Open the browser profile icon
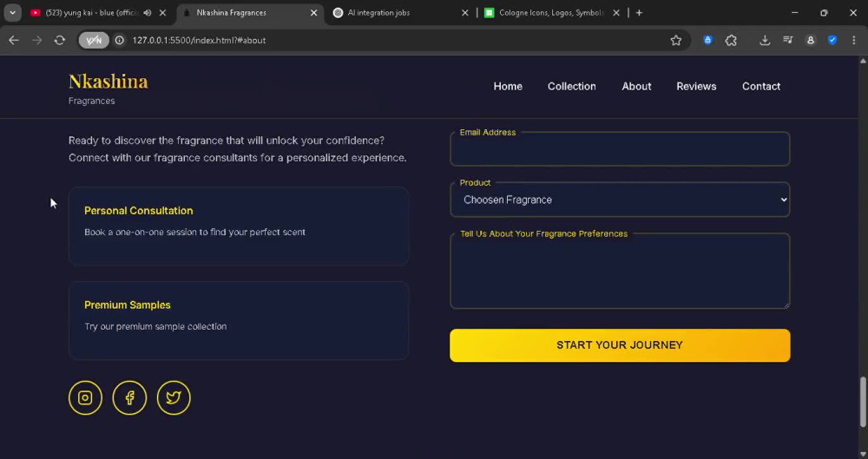The width and height of the screenshot is (868, 459). click(x=811, y=40)
